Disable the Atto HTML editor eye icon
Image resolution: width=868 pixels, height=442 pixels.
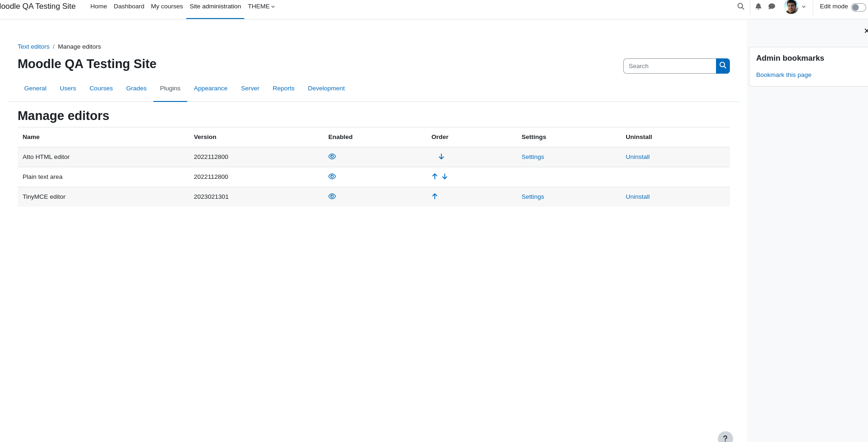(332, 157)
